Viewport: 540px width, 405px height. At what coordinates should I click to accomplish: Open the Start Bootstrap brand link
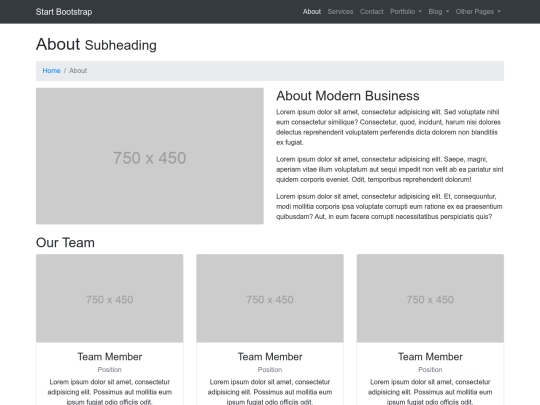click(64, 12)
